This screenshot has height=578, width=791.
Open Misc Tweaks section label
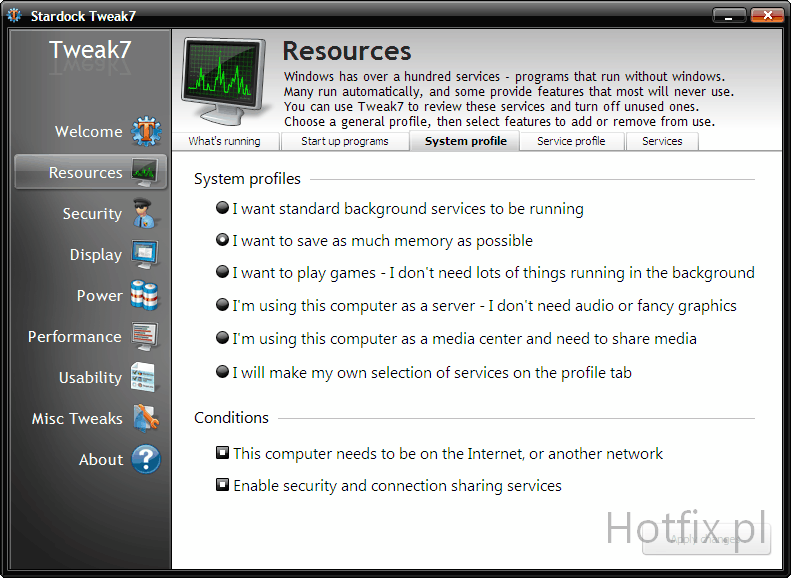[77, 419]
